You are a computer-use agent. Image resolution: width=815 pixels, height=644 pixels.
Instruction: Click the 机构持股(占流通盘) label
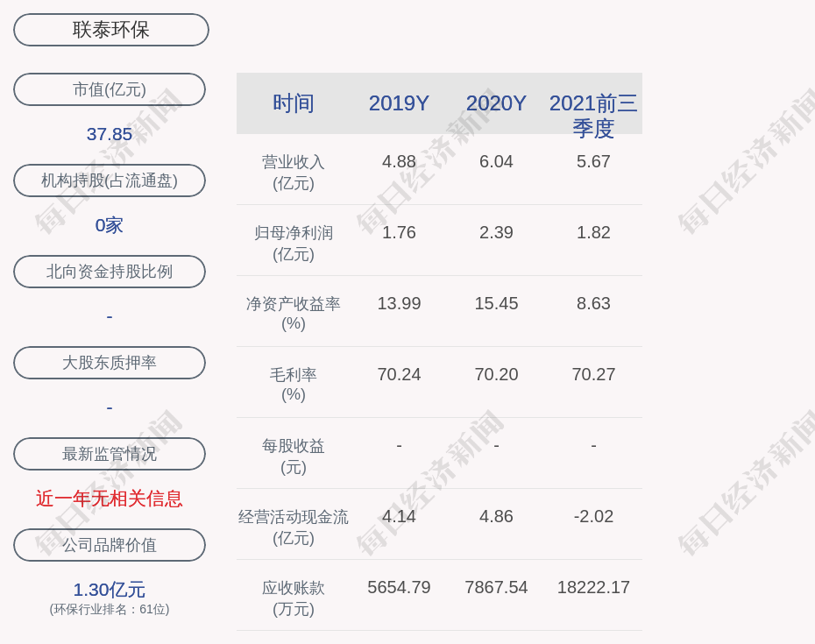pyautogui.click(x=110, y=180)
